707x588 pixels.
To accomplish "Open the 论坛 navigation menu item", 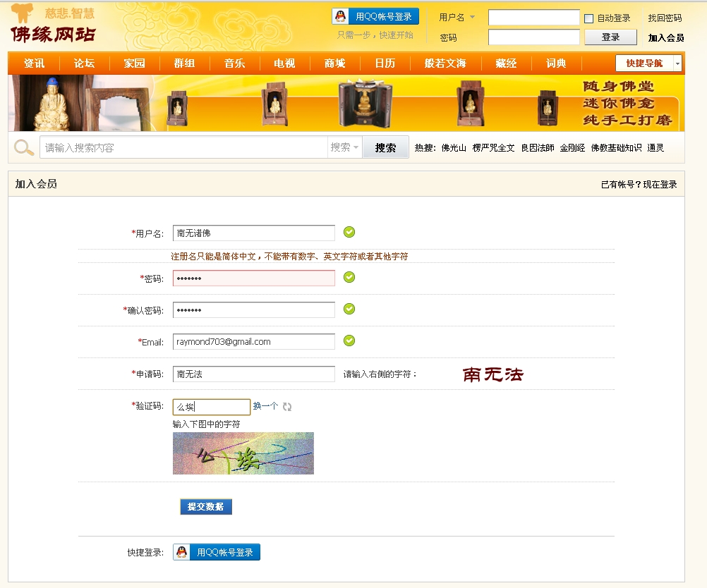I will coord(84,63).
